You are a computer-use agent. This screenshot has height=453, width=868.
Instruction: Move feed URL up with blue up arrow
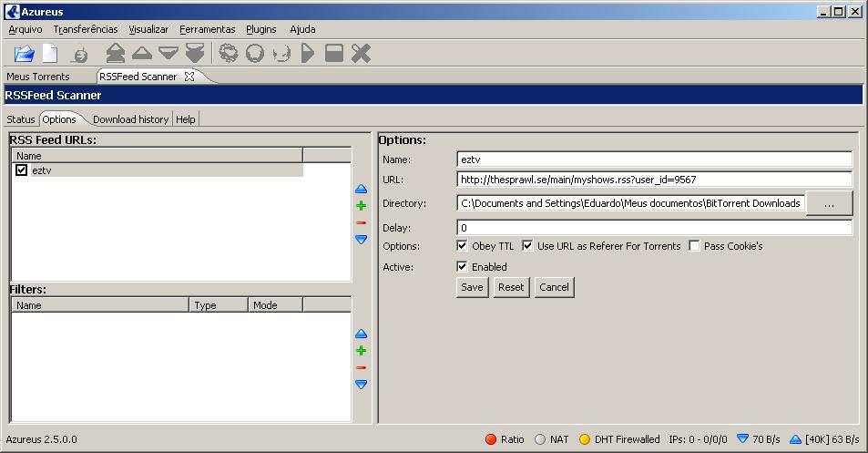click(x=361, y=190)
